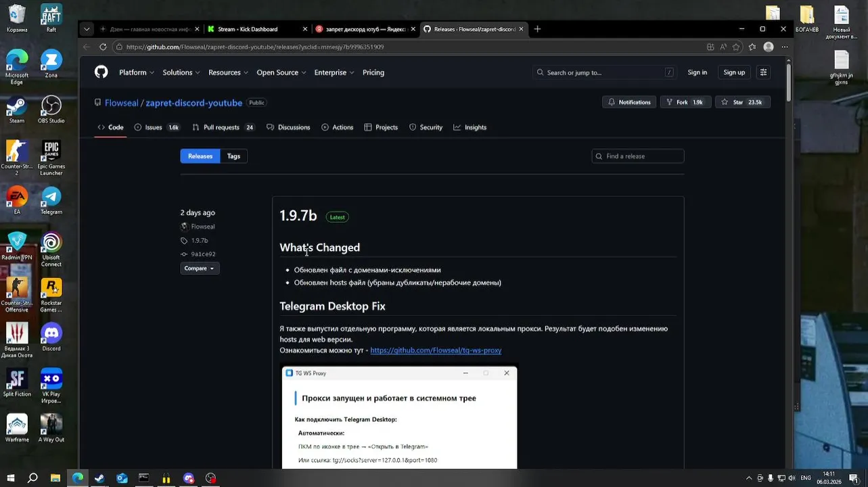Open the browser profile avatar

tap(769, 47)
